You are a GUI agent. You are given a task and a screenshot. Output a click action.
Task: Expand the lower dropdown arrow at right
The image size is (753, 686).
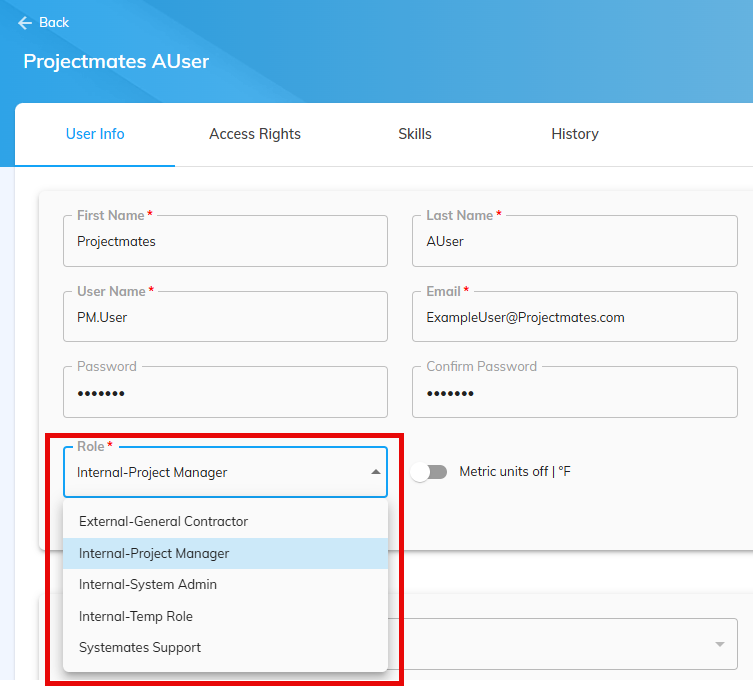coord(719,644)
